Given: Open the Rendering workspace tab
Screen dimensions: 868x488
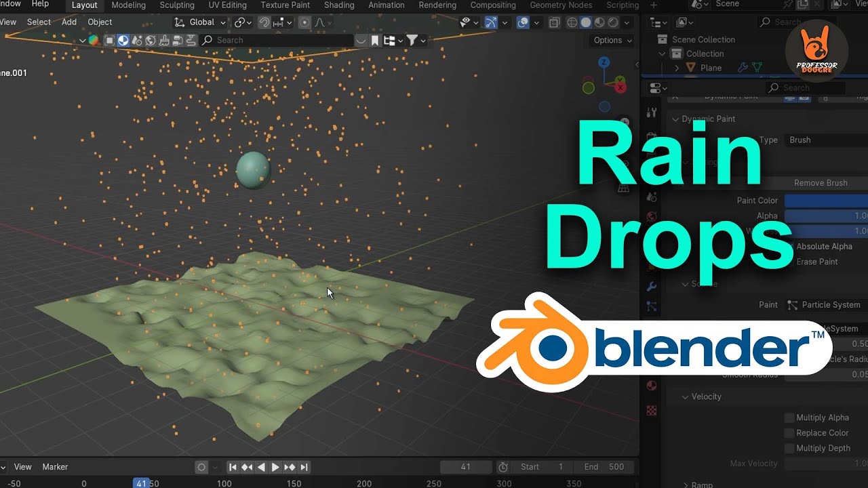Looking at the screenshot, I should pyautogui.click(x=437, y=5).
